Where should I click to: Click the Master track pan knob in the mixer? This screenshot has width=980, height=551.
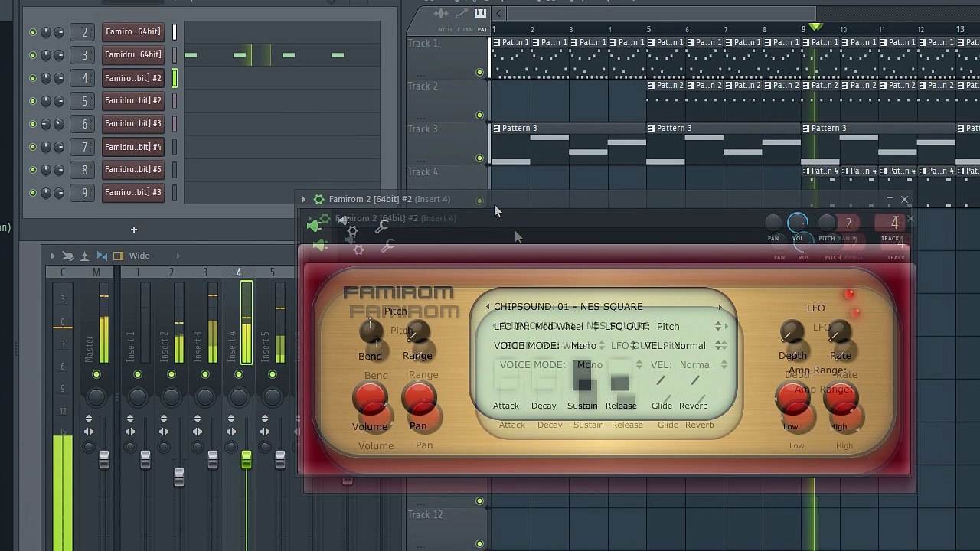pyautogui.click(x=96, y=396)
